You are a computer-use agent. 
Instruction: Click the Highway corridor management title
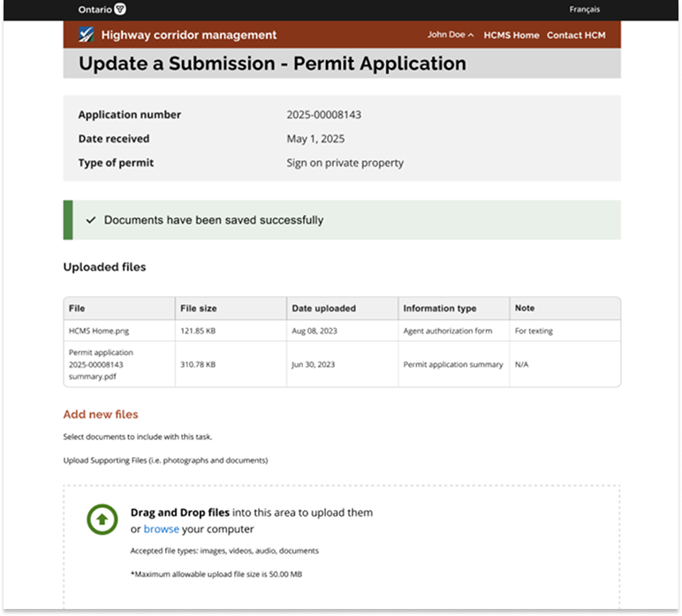coord(189,34)
